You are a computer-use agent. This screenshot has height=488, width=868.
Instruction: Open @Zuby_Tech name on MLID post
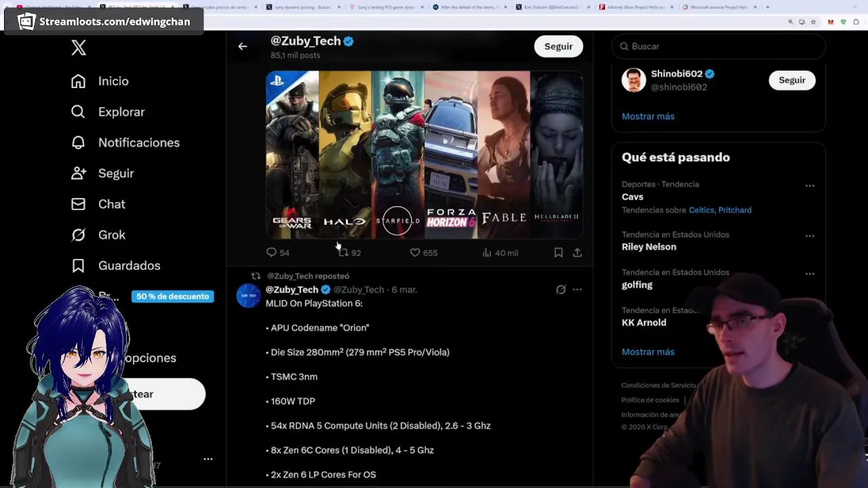pyautogui.click(x=292, y=289)
